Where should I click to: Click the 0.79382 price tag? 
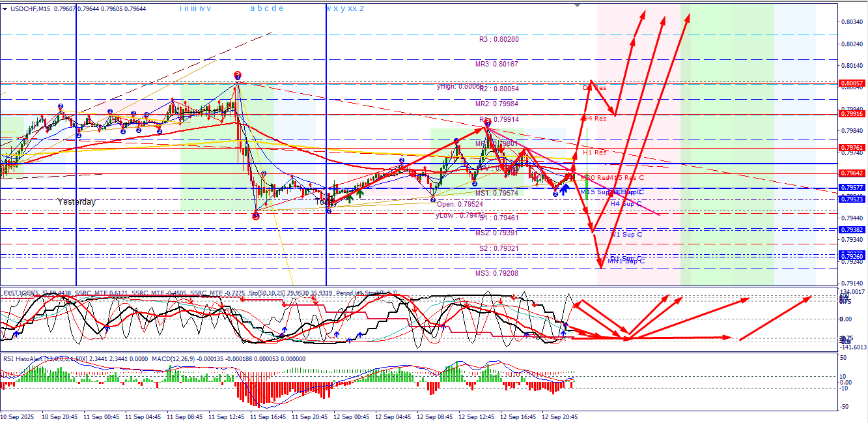tap(852, 230)
